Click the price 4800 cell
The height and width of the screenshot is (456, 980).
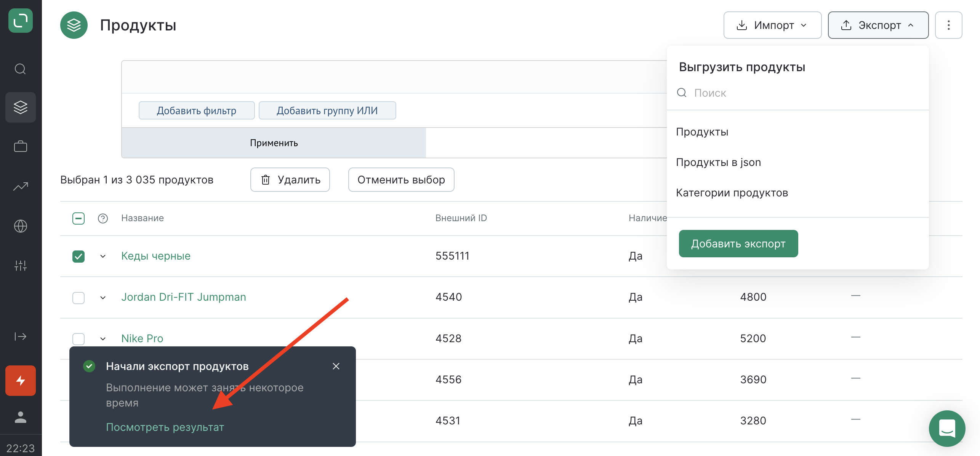pos(753,297)
